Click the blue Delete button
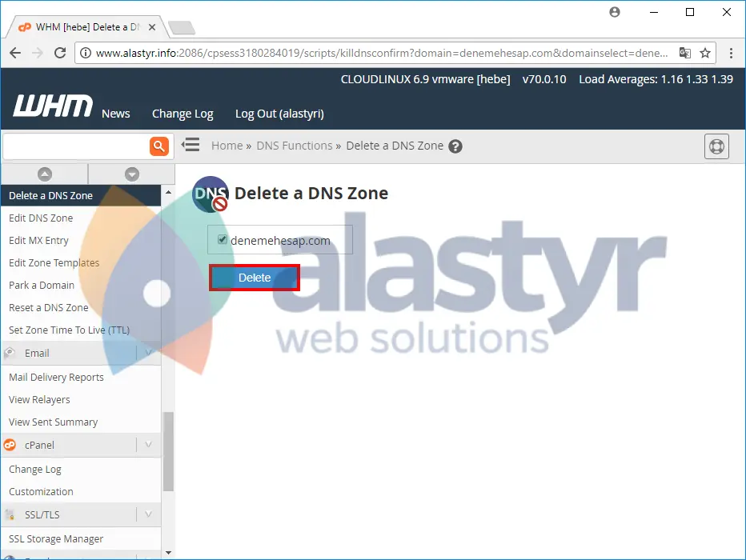Screen dimensions: 746x560 click(x=254, y=278)
